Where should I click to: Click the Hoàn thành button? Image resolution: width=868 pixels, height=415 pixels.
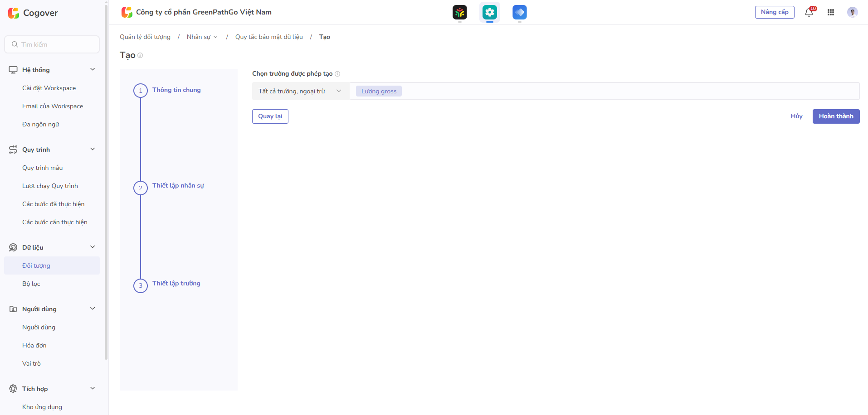pos(836,116)
